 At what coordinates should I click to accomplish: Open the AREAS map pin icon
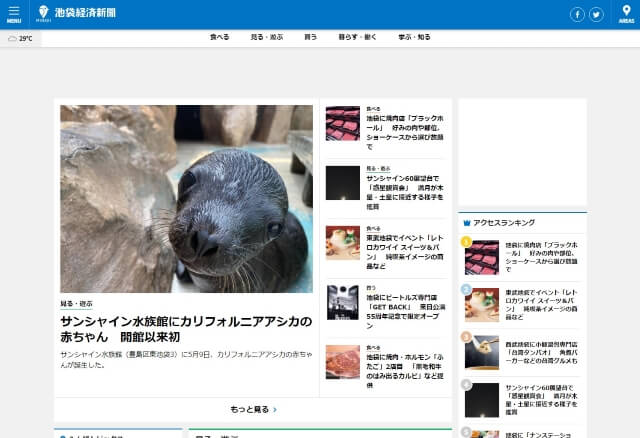click(626, 14)
